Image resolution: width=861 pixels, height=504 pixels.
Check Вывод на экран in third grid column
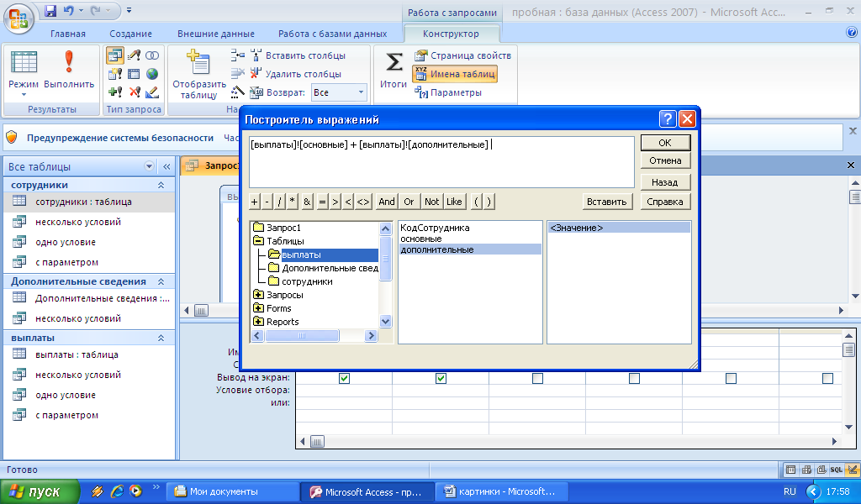537,378
